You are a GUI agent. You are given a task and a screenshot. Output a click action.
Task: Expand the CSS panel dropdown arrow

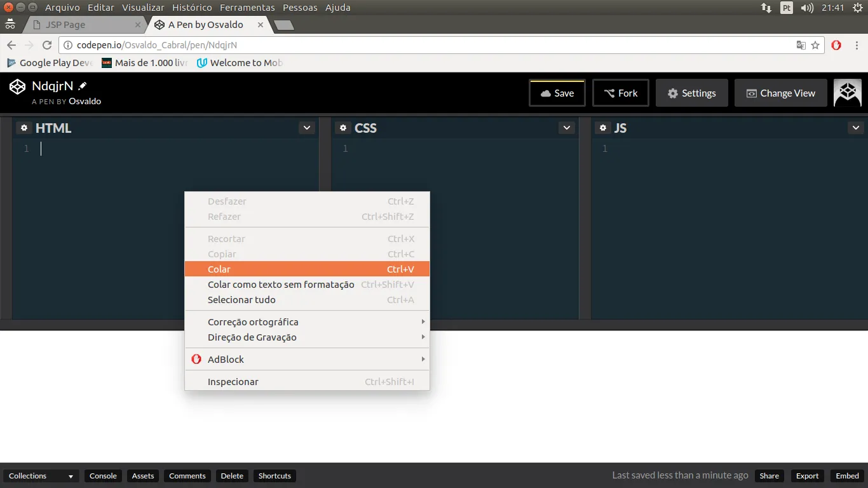567,128
